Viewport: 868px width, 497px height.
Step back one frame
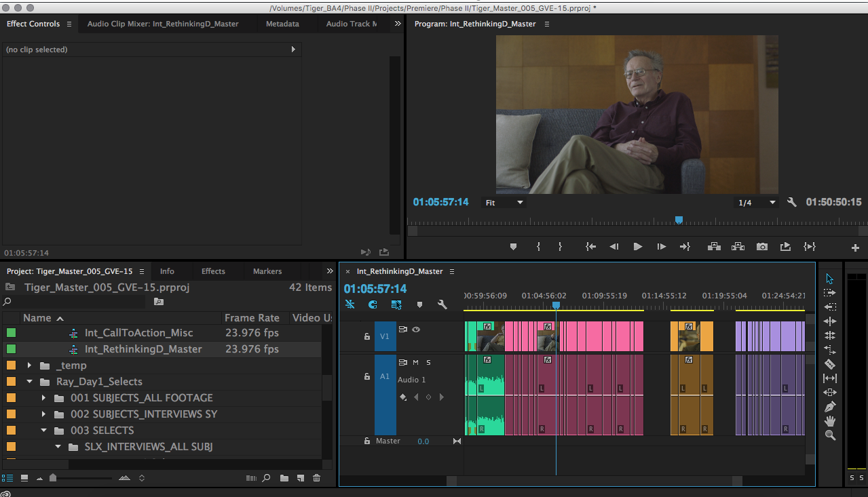tap(614, 247)
